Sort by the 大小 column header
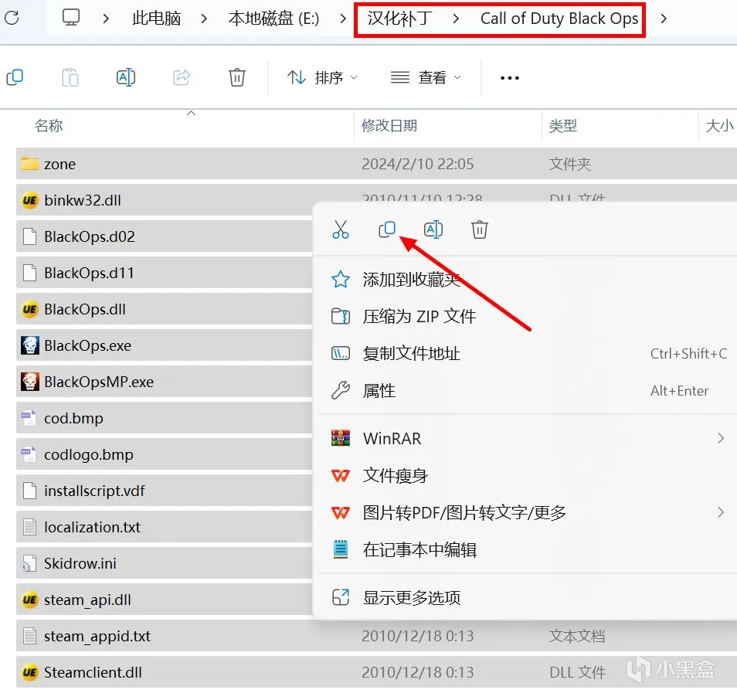Image resolution: width=737 pixels, height=700 pixels. pyautogui.click(x=719, y=125)
